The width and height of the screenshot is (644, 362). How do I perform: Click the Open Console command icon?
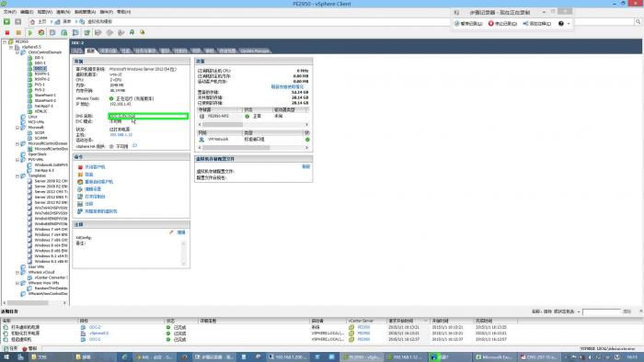80,197
